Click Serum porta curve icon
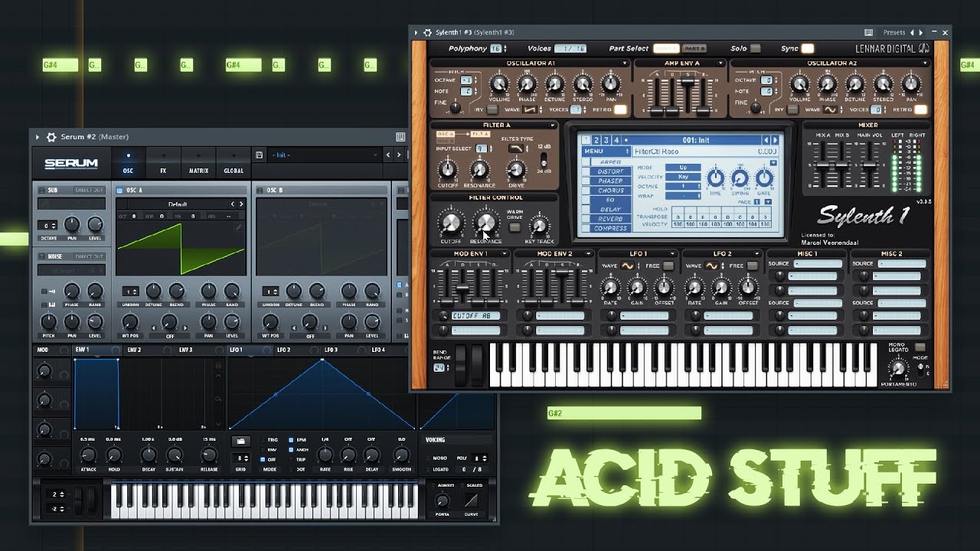Screen dimensions: 980x551 (x=471, y=499)
